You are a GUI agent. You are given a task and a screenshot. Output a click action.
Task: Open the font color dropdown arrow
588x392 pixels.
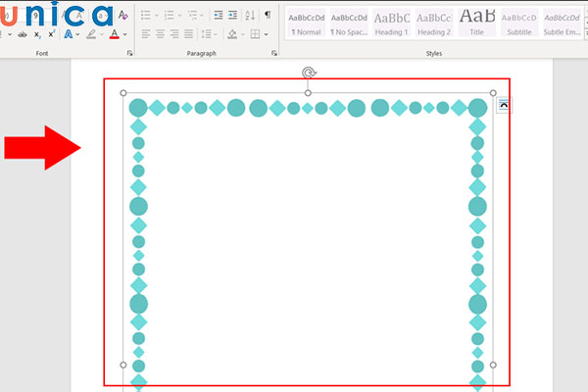[124, 34]
